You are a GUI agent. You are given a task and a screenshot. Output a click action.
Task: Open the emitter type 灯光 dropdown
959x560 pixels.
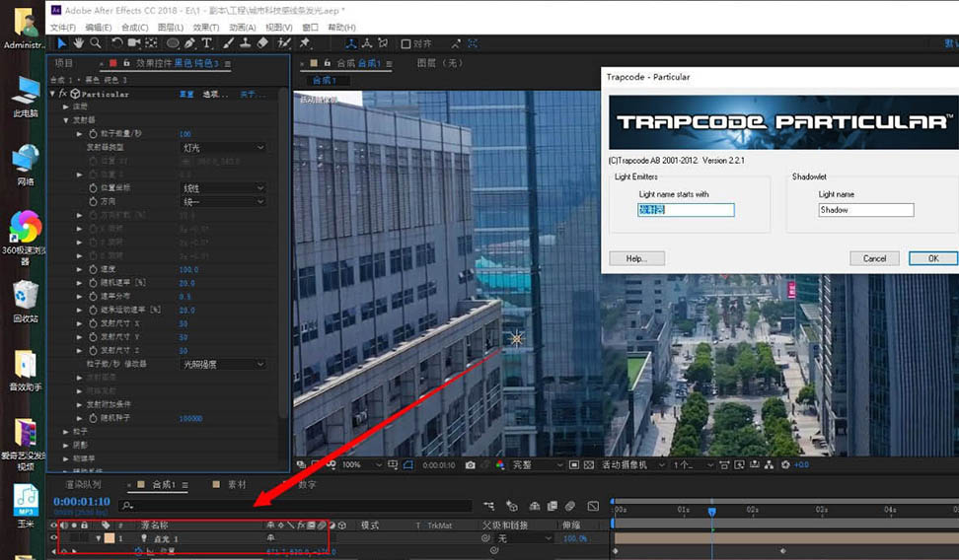point(223,147)
